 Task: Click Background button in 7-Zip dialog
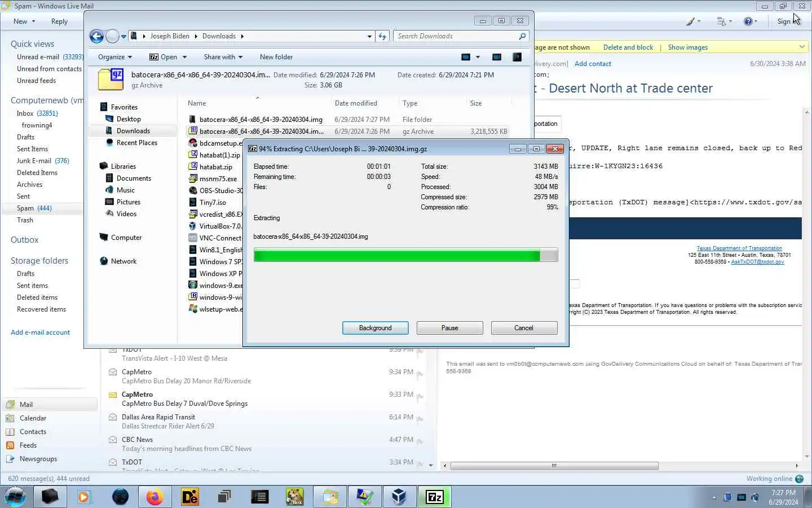(376, 328)
